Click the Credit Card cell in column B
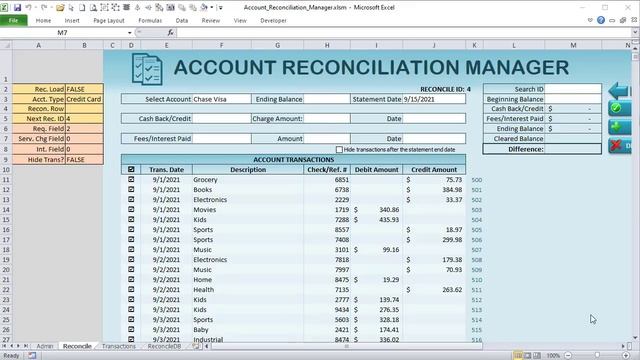 (x=84, y=99)
